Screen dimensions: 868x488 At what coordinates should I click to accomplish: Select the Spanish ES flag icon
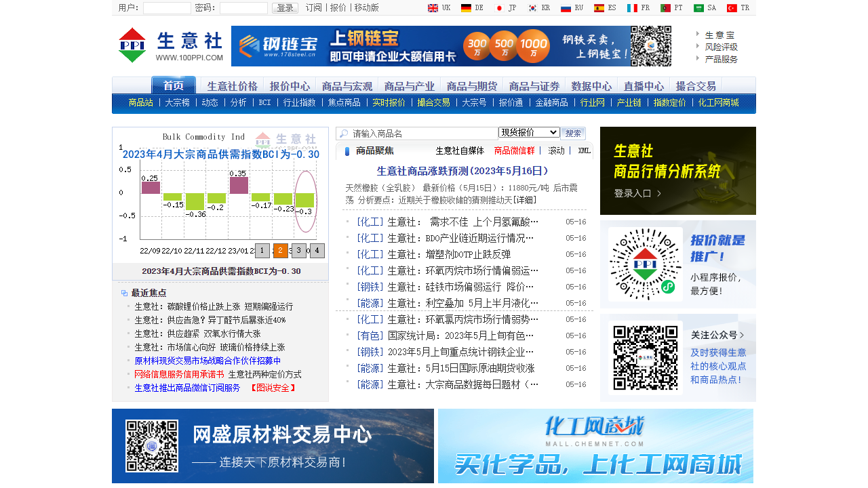(599, 8)
